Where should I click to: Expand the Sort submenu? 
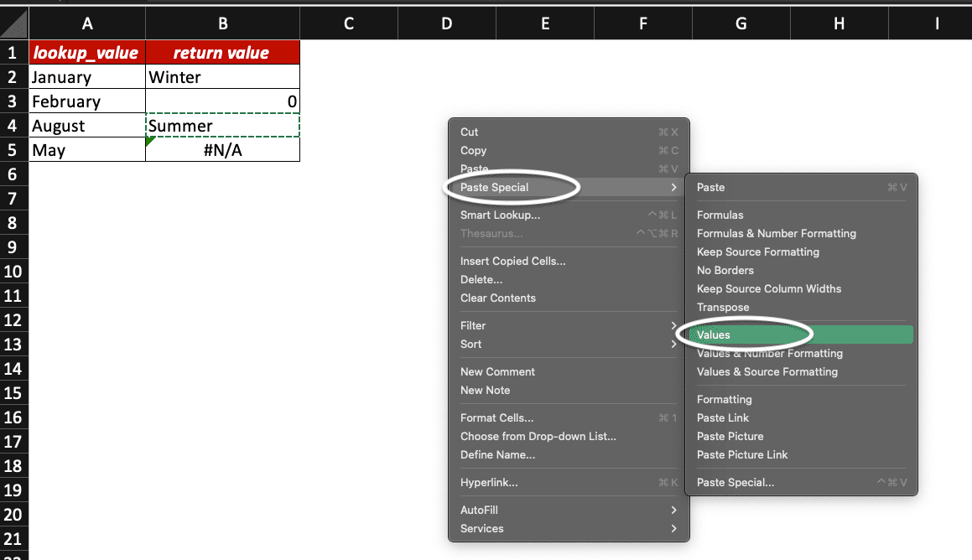(x=470, y=344)
